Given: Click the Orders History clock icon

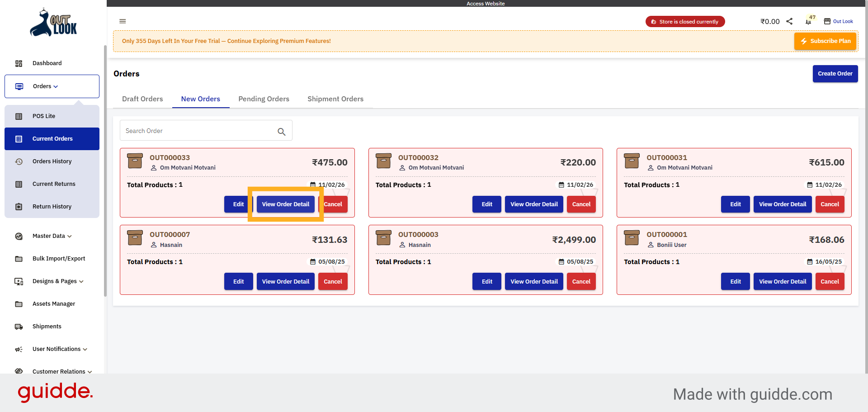Looking at the screenshot, I should pyautogui.click(x=19, y=161).
